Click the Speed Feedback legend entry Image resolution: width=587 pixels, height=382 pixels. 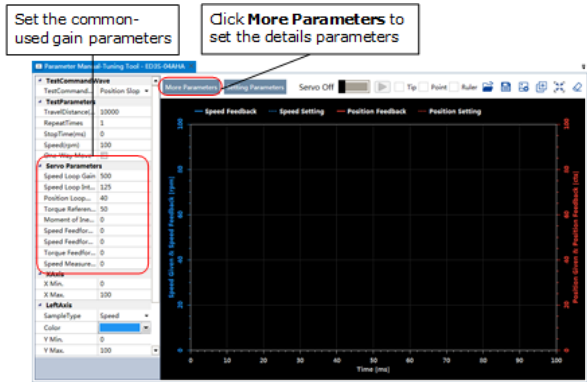(x=226, y=111)
